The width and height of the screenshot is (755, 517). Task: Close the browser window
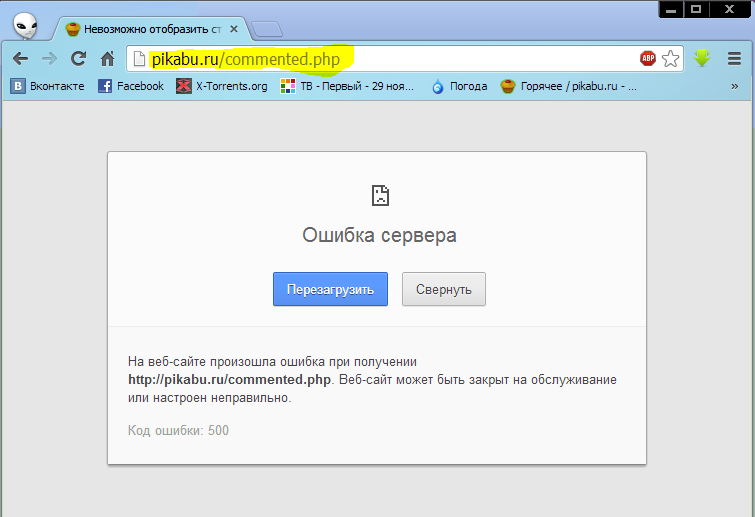[729, 9]
